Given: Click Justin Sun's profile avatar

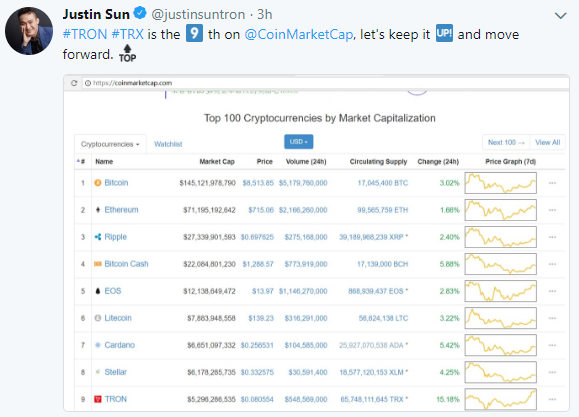Looking at the screenshot, I should tap(29, 31).
